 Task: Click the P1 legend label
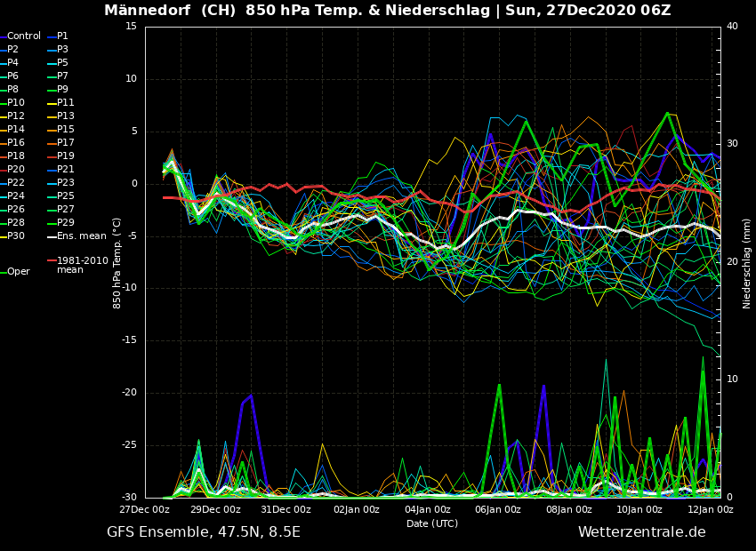click(62, 36)
